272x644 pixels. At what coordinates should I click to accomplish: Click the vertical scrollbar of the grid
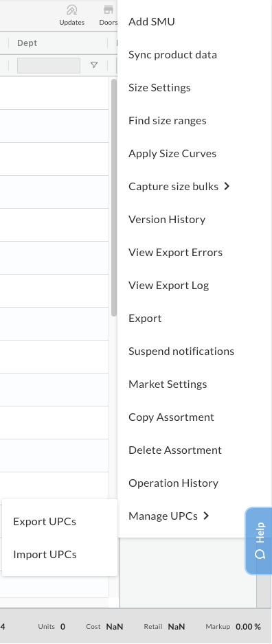(x=114, y=198)
